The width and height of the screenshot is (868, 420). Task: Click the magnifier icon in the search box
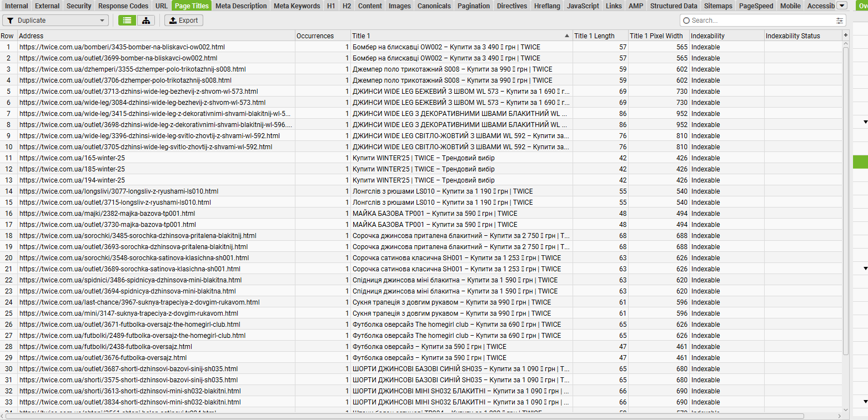tap(686, 21)
